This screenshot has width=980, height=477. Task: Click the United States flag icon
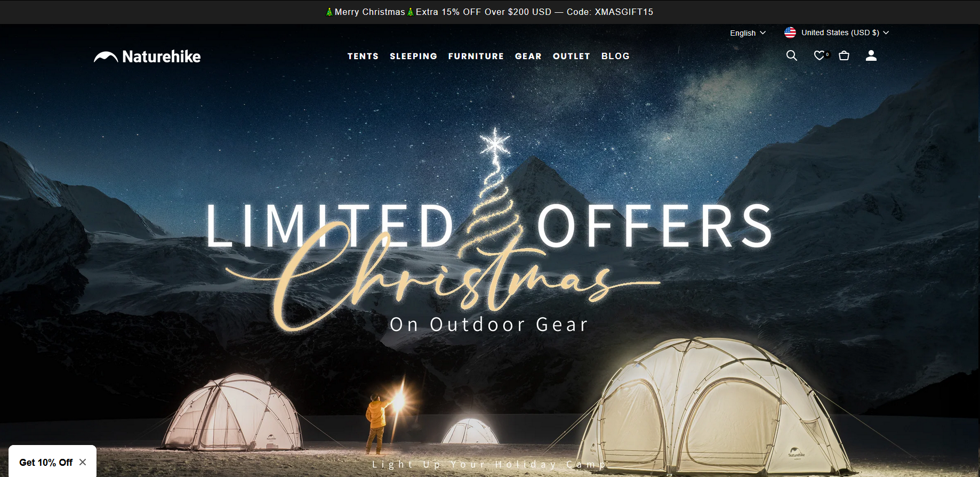790,33
